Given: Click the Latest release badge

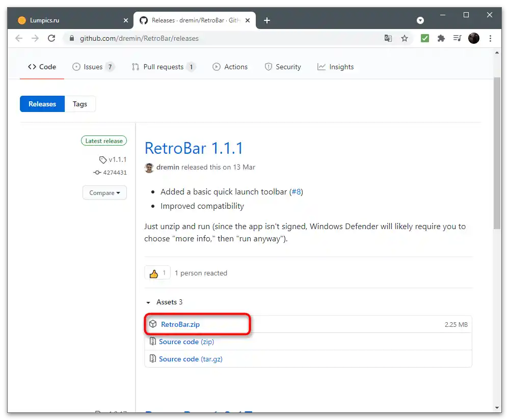Looking at the screenshot, I should point(104,141).
